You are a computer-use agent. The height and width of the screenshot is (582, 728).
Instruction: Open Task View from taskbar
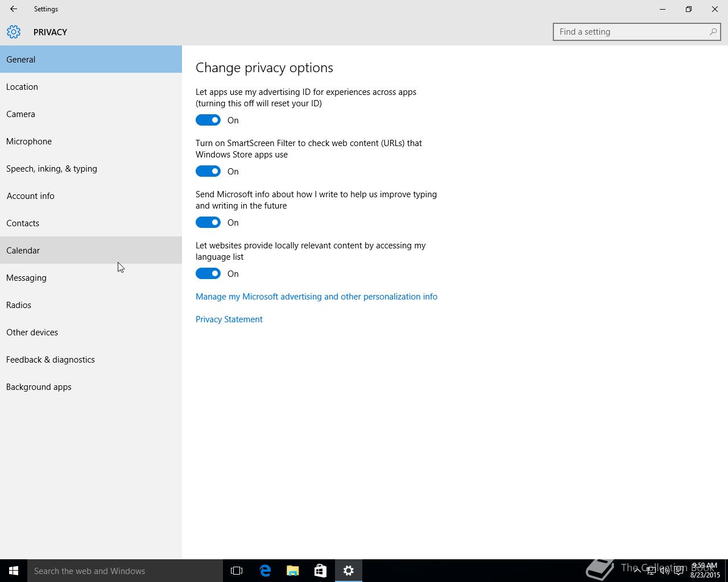click(x=237, y=571)
